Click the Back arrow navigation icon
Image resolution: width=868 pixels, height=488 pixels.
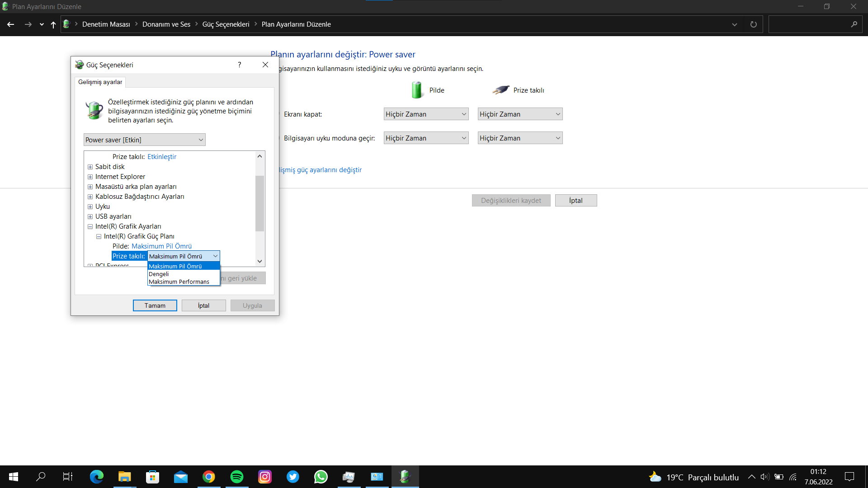point(11,24)
